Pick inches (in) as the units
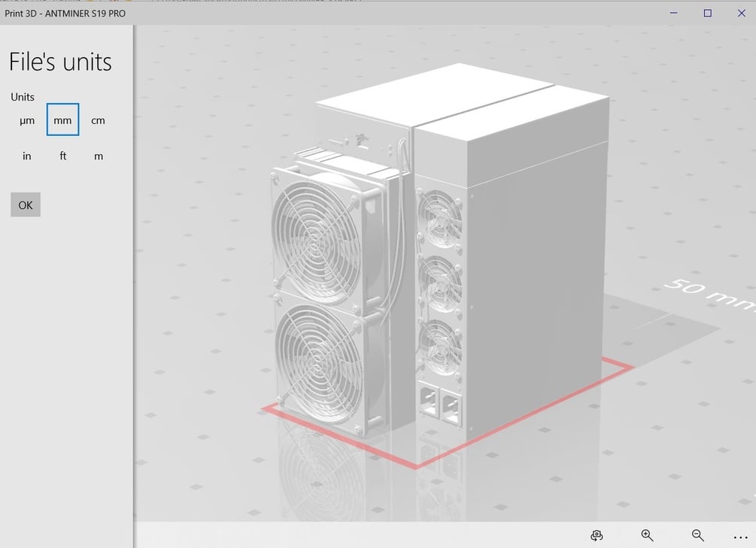The width and height of the screenshot is (756, 548). point(27,156)
